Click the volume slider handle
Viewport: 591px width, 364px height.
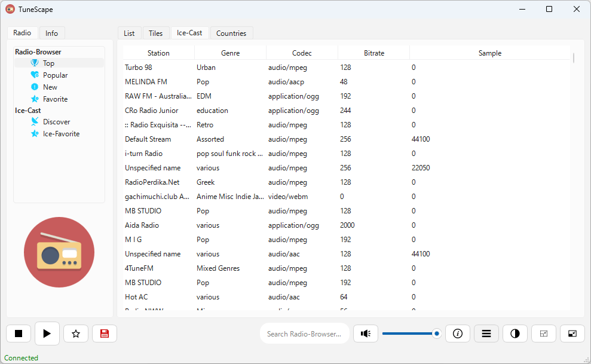tap(436, 334)
